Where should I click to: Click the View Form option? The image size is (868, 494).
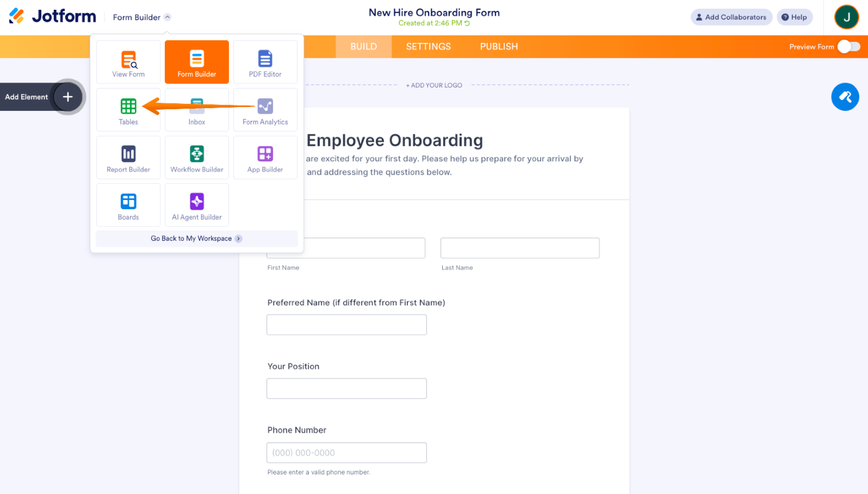point(128,62)
